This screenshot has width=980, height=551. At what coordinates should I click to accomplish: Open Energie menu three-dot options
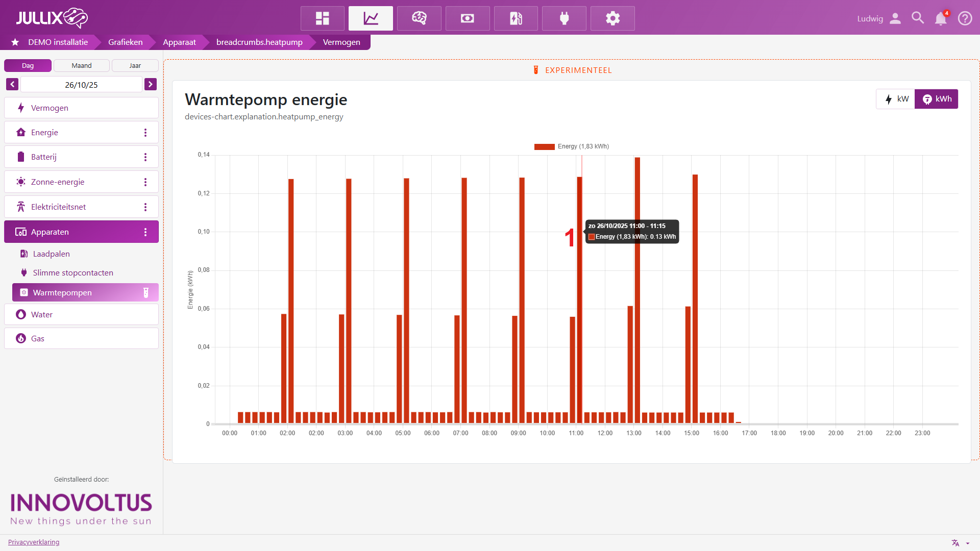145,133
